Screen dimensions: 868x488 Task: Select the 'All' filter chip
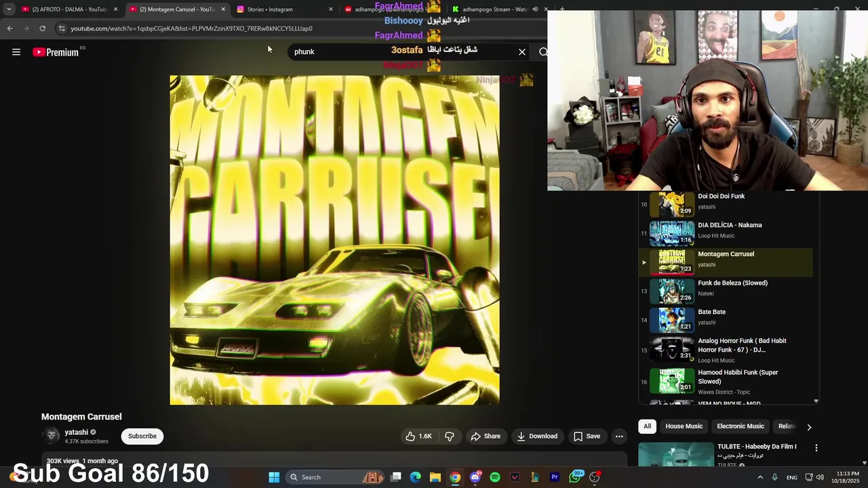coord(647,426)
